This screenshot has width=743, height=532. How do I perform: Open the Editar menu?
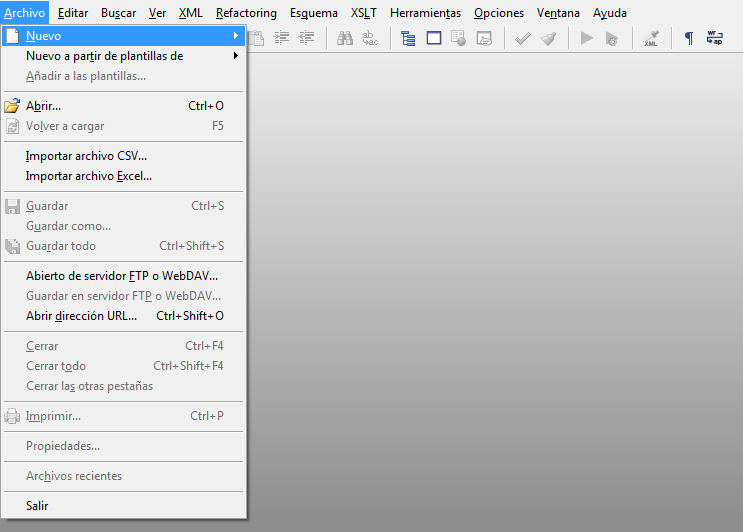pos(73,13)
